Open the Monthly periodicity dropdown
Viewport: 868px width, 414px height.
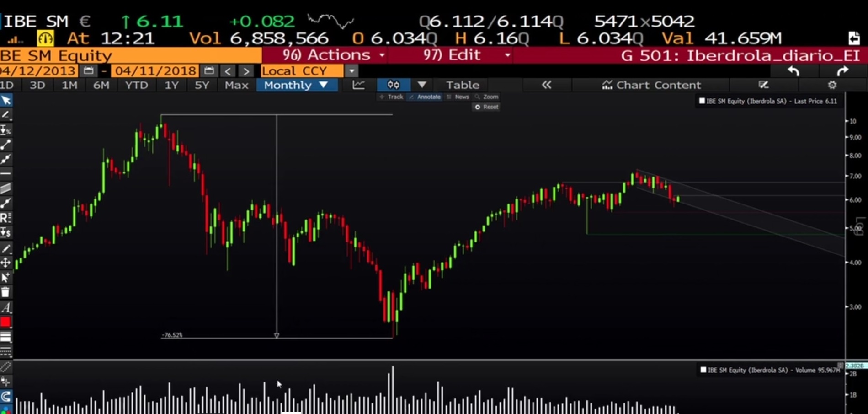296,85
